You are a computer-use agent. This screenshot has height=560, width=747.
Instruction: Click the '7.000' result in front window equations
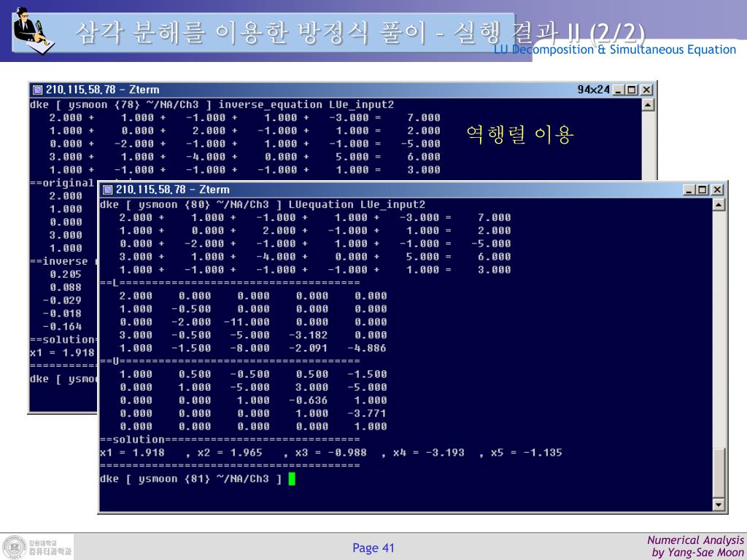click(494, 217)
